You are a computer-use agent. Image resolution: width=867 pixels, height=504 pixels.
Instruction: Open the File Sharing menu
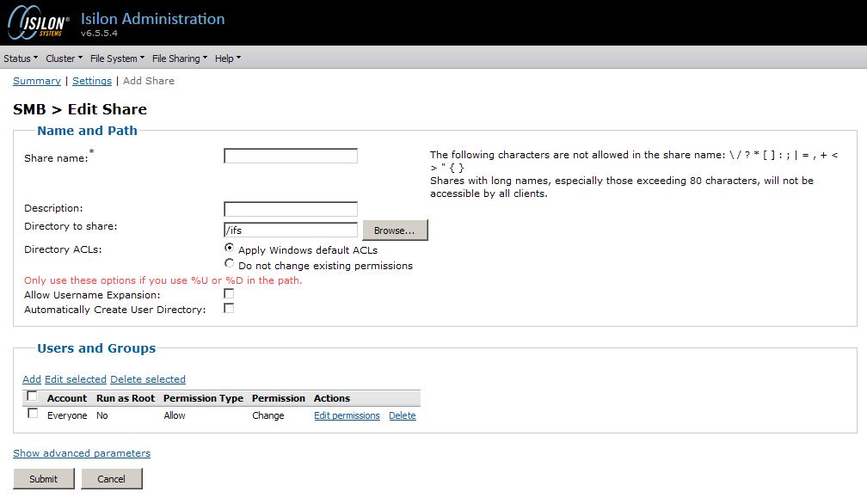click(180, 58)
